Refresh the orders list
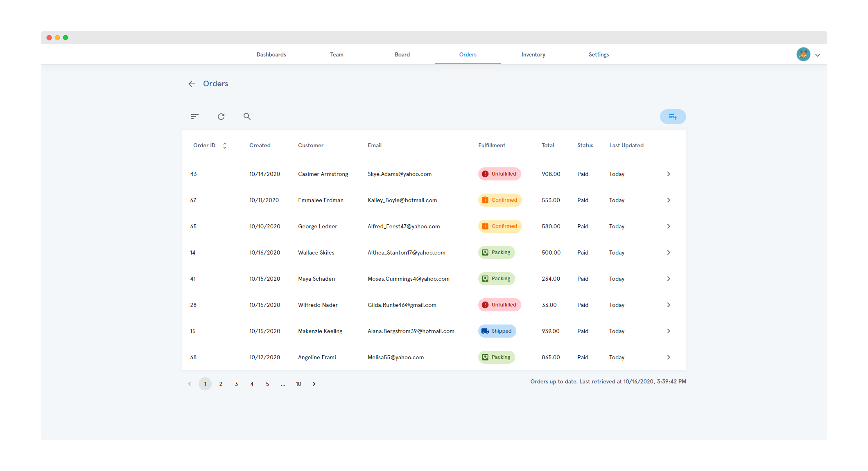 (x=221, y=117)
